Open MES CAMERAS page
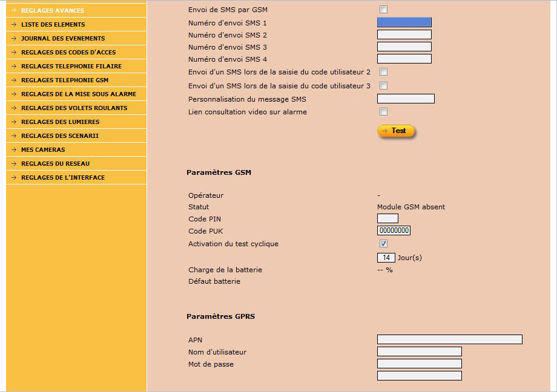 click(x=43, y=150)
